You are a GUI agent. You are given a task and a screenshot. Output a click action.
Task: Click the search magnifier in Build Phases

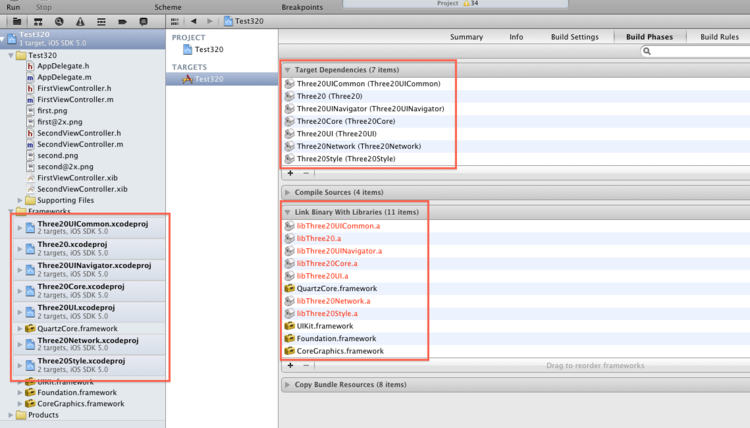pyautogui.click(x=647, y=51)
